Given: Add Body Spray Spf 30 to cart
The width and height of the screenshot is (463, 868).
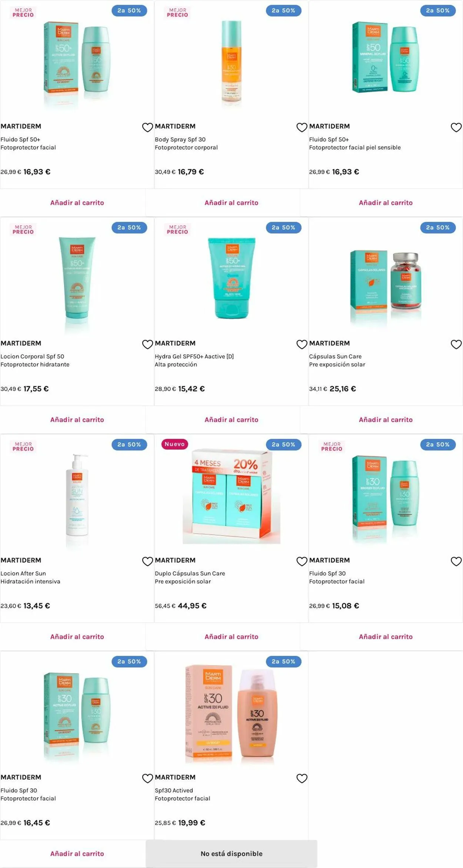Looking at the screenshot, I should pyautogui.click(x=231, y=203).
